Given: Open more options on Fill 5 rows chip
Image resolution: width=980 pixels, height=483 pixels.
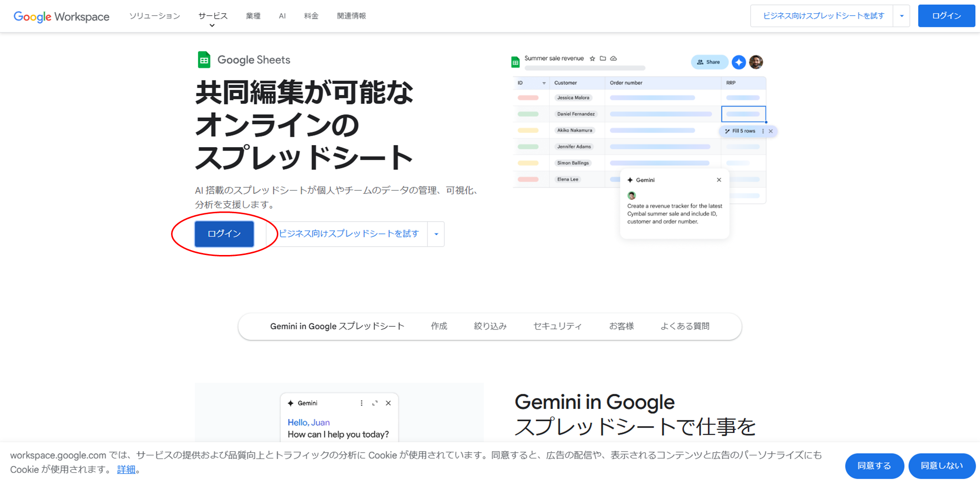Looking at the screenshot, I should [763, 131].
